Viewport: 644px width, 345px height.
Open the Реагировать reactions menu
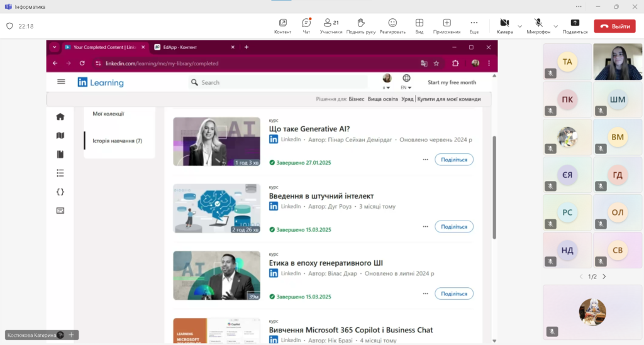pos(392,26)
